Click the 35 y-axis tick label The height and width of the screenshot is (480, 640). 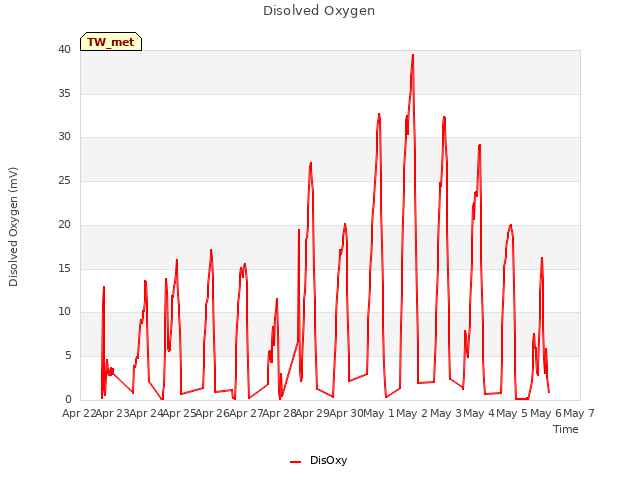(x=64, y=93)
